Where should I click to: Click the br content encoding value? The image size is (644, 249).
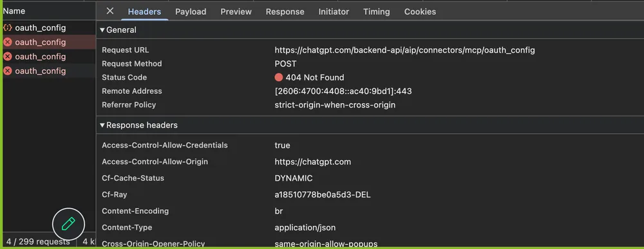click(278, 211)
